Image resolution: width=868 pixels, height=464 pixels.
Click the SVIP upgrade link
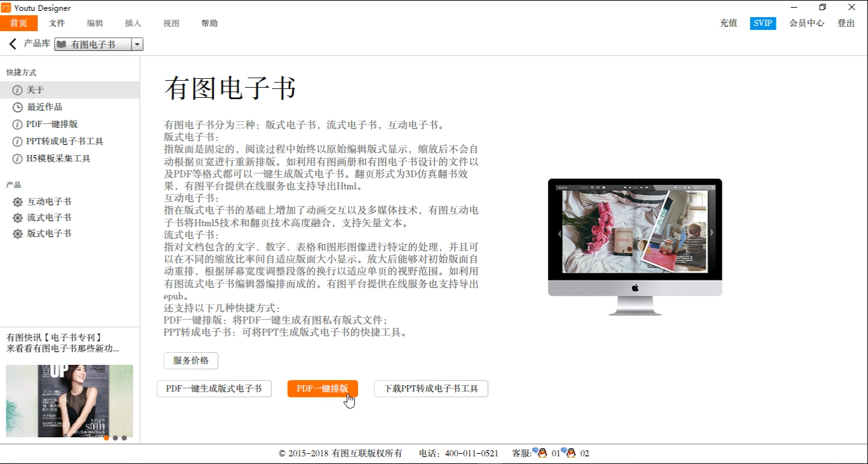tap(762, 23)
